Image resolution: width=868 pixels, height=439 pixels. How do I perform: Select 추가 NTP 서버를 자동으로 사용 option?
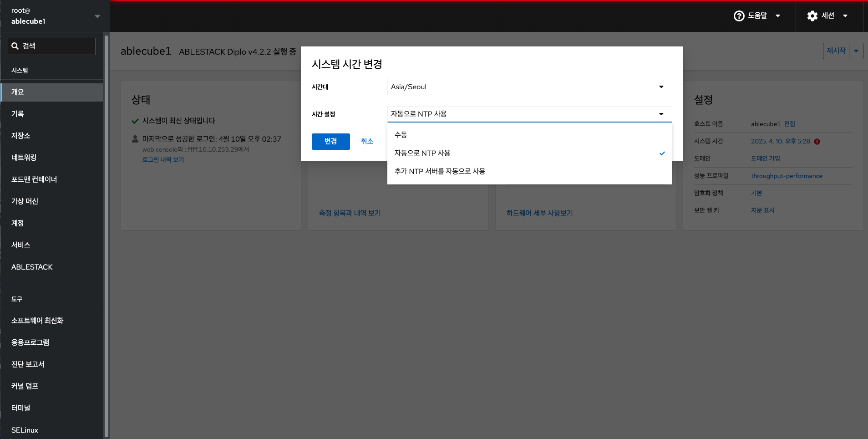[x=440, y=171]
